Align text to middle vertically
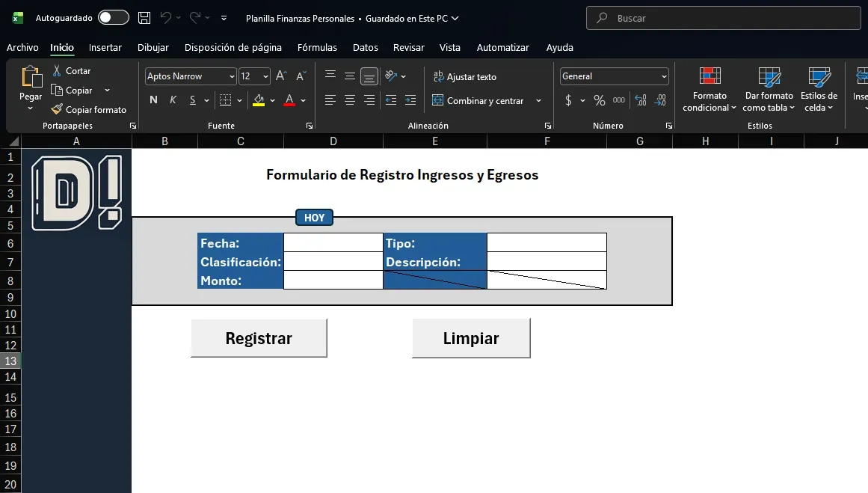Image resolution: width=868 pixels, height=493 pixels. click(x=350, y=76)
